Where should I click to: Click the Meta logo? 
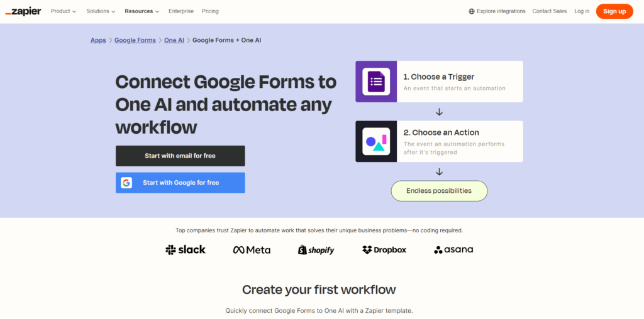coord(252,250)
